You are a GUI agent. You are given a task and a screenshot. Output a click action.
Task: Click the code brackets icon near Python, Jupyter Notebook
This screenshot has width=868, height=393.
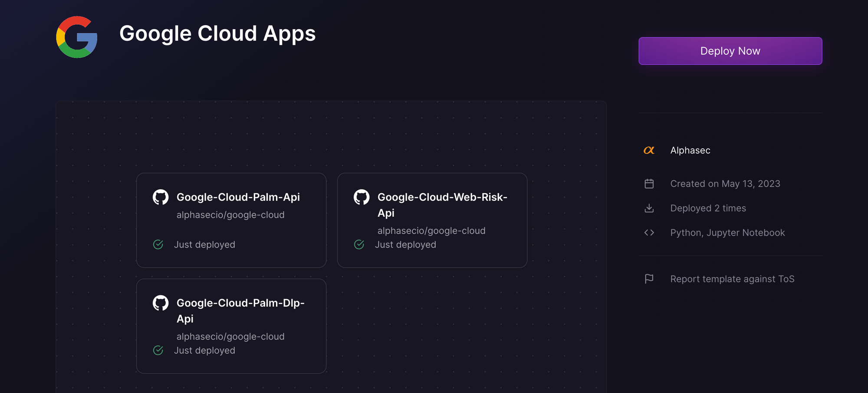pyautogui.click(x=649, y=232)
